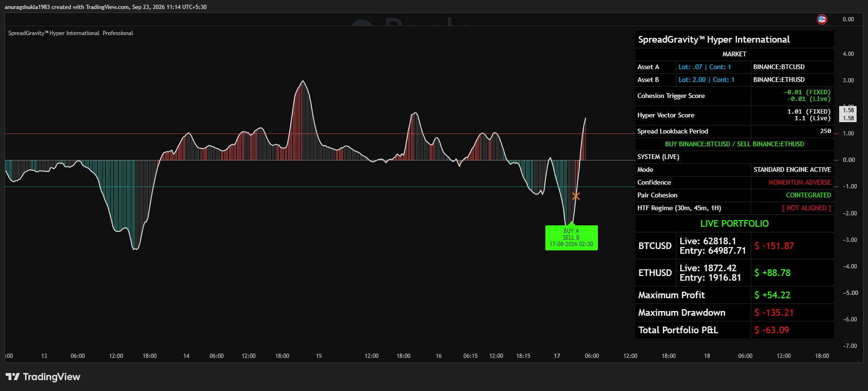Click the Total Portfolio P&L label
The image size is (868, 391).
click(x=678, y=330)
